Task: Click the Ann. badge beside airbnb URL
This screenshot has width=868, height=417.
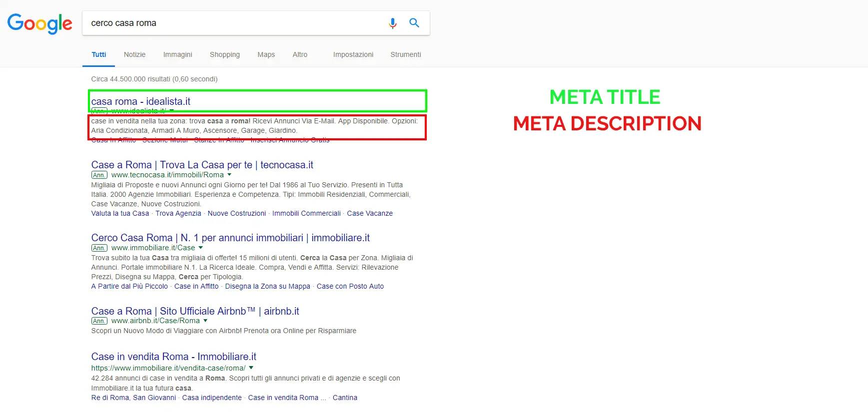Action: click(x=99, y=321)
